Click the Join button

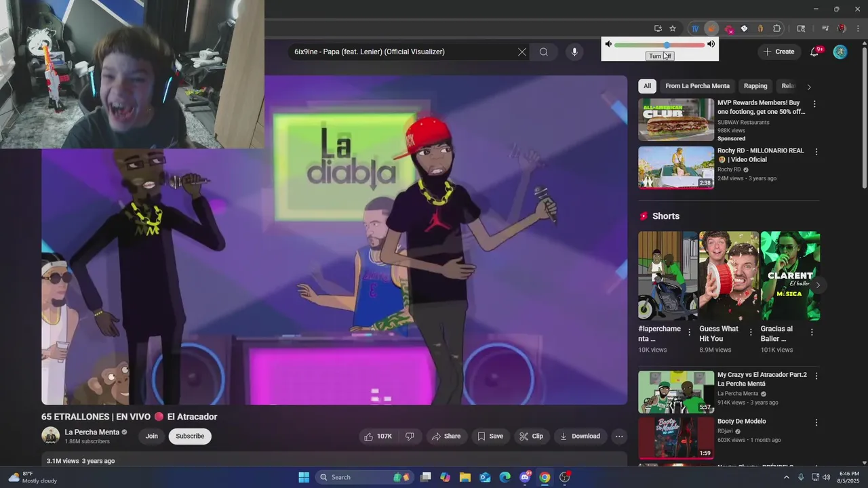(x=152, y=436)
